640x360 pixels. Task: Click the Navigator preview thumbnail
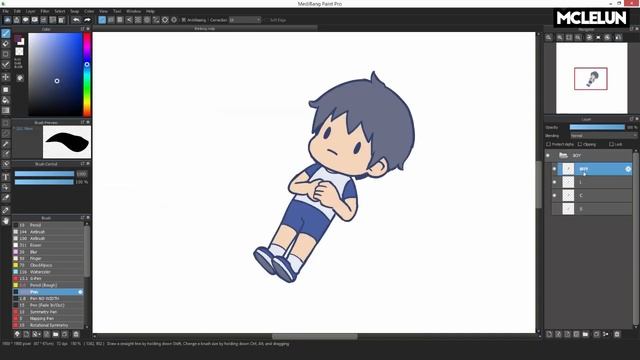(x=591, y=78)
